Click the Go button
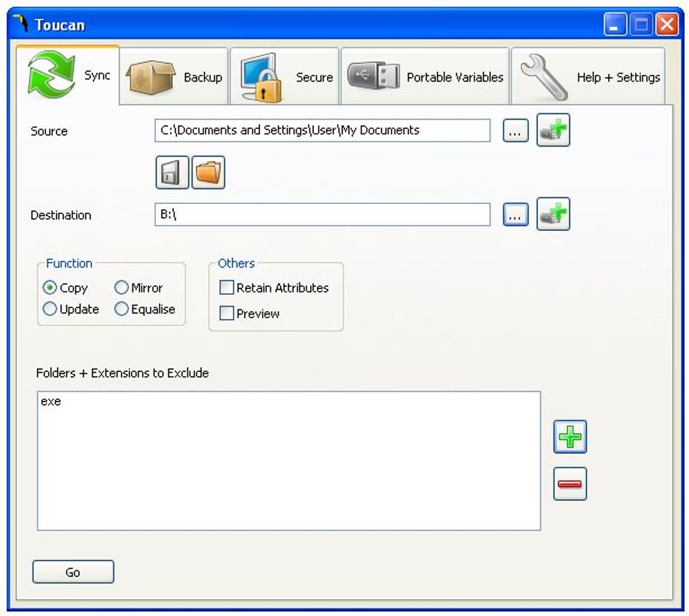Viewport: 689px width, 616px height. 73,572
